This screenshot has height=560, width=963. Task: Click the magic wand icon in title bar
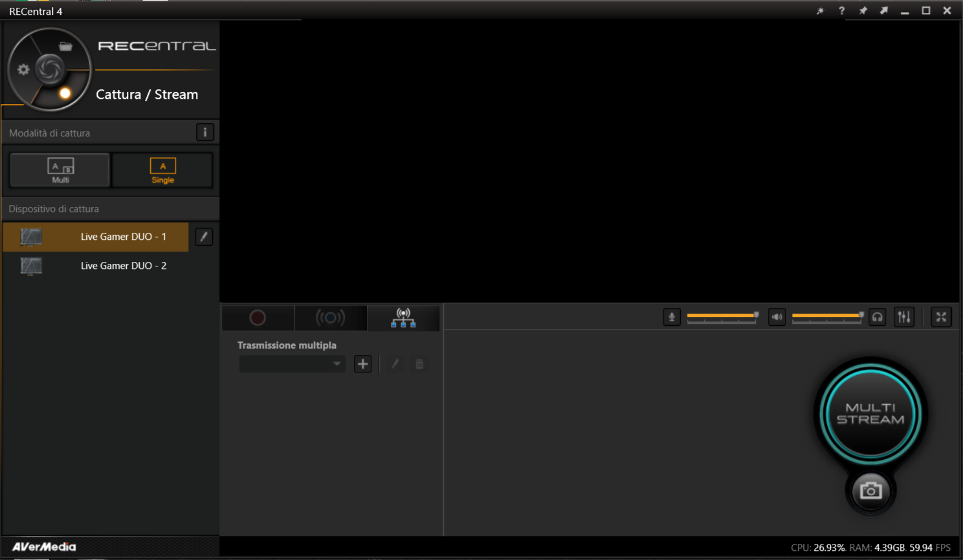820,11
